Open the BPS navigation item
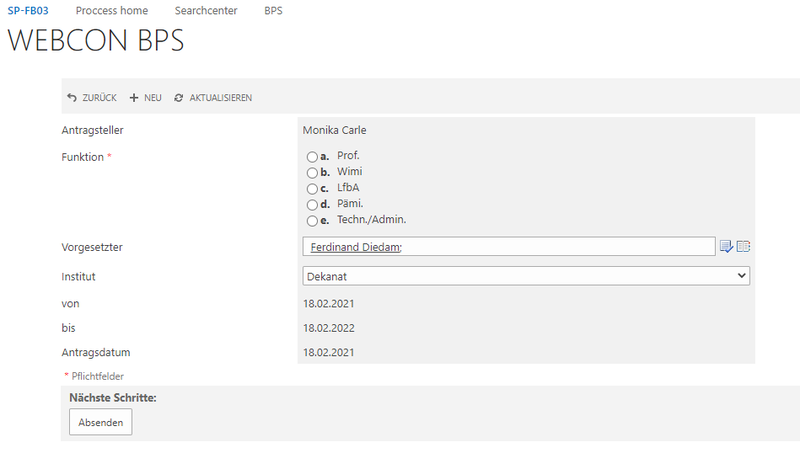The width and height of the screenshot is (800, 453). click(273, 11)
